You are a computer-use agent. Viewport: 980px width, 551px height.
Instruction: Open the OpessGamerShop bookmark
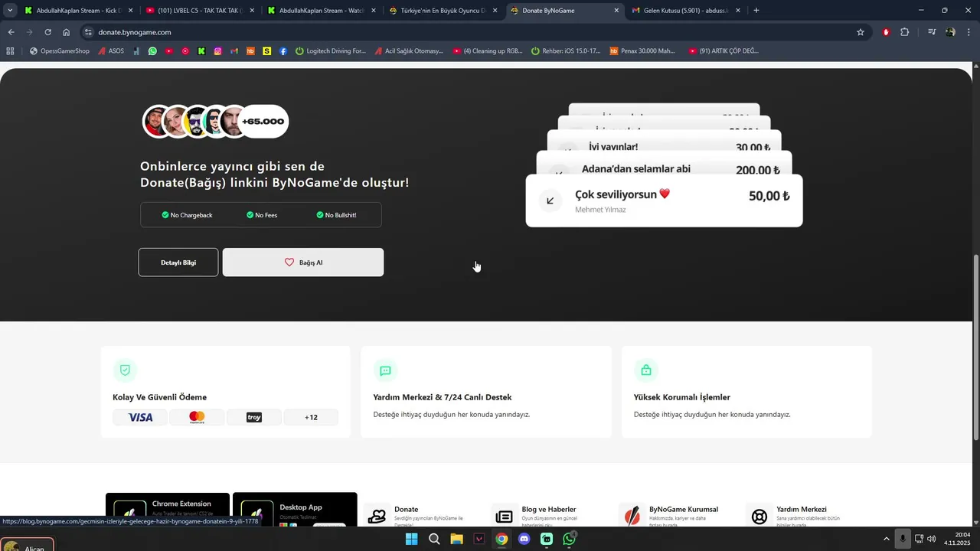[60, 51]
